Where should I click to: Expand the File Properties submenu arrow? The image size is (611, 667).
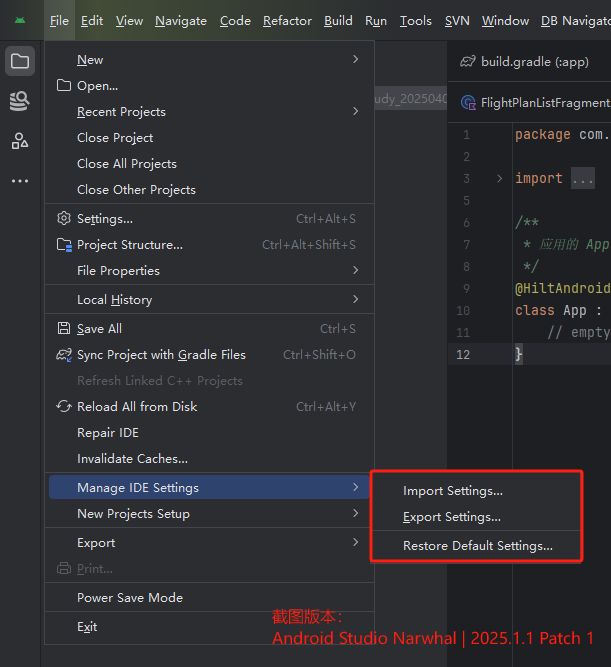356,270
